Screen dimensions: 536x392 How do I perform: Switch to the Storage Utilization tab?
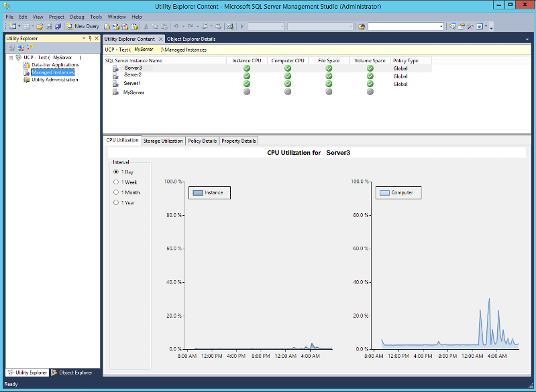click(x=163, y=141)
